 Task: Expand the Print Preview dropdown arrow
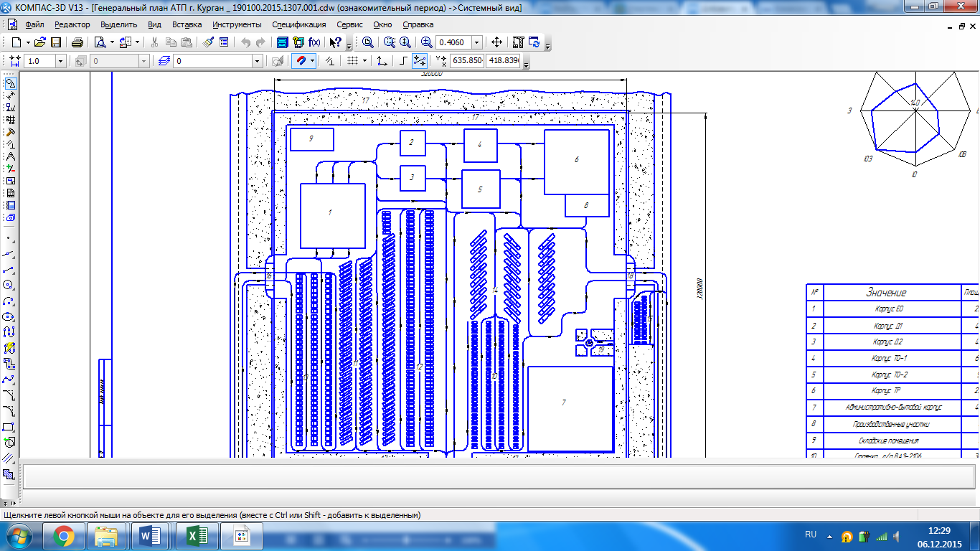[112, 42]
